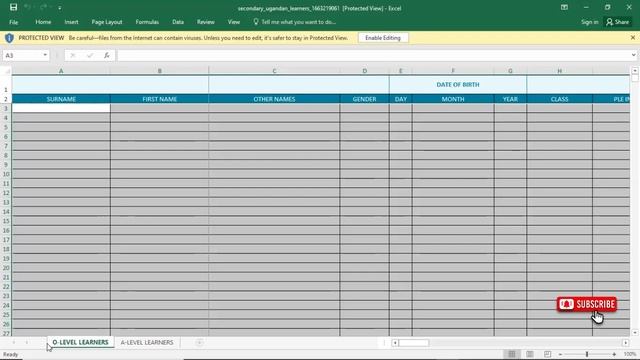Switch to Page Break Preview icon

pos(547,354)
